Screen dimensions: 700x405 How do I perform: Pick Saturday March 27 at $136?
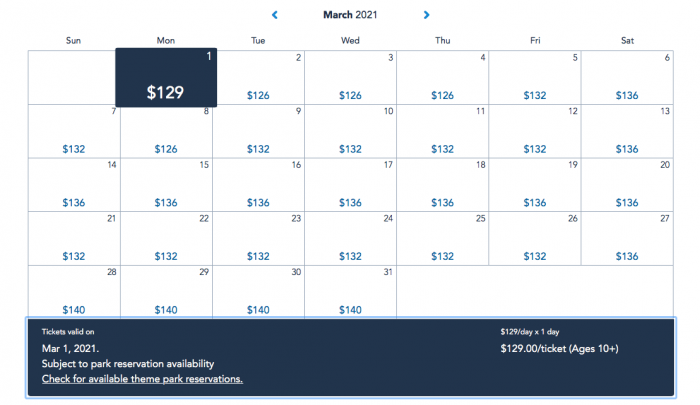pyautogui.click(x=627, y=238)
